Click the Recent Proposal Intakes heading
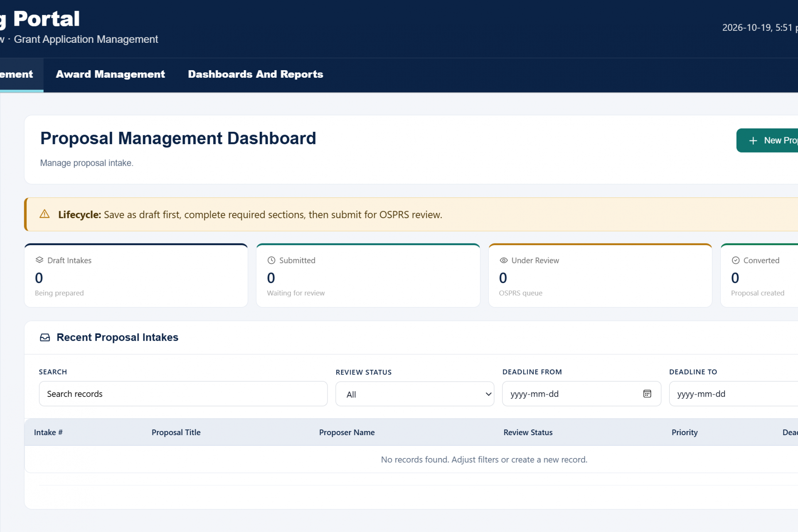 [x=117, y=337]
